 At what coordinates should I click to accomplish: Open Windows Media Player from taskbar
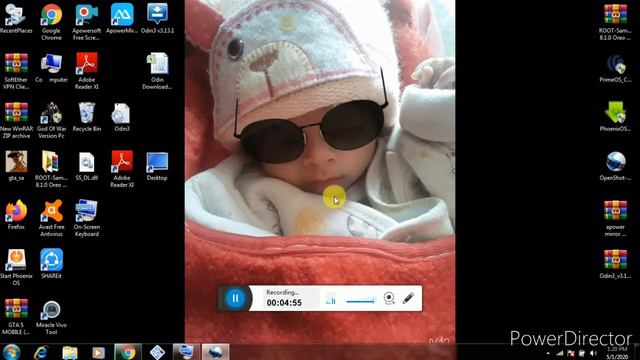click(98, 352)
